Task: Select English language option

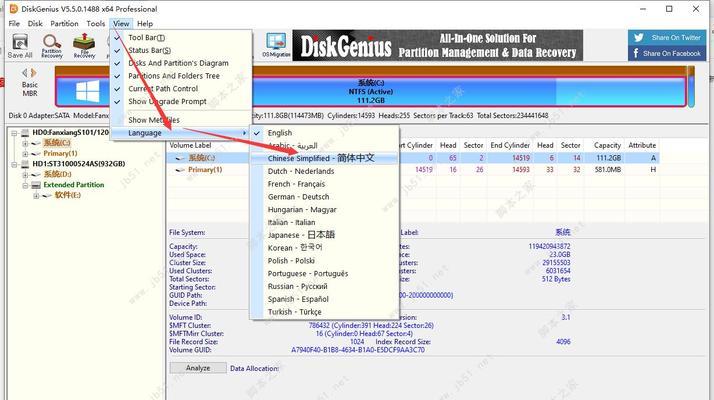Action: click(x=324, y=133)
